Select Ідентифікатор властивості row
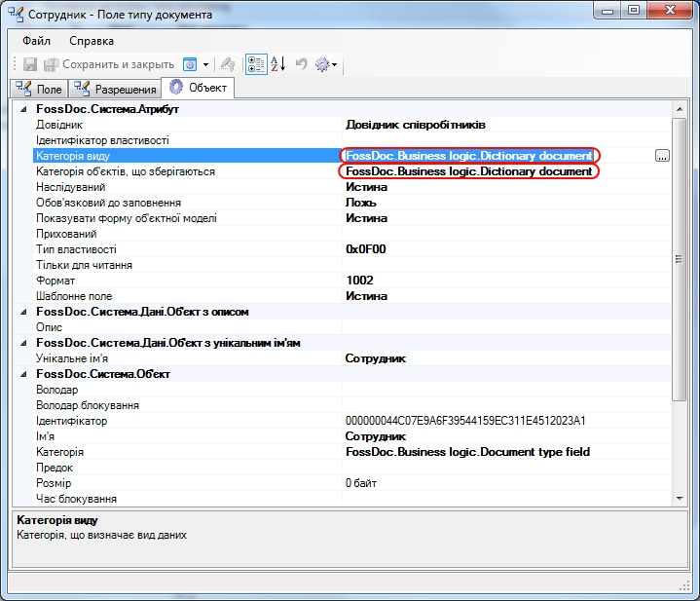This screenshot has height=601, width=700. (351, 140)
